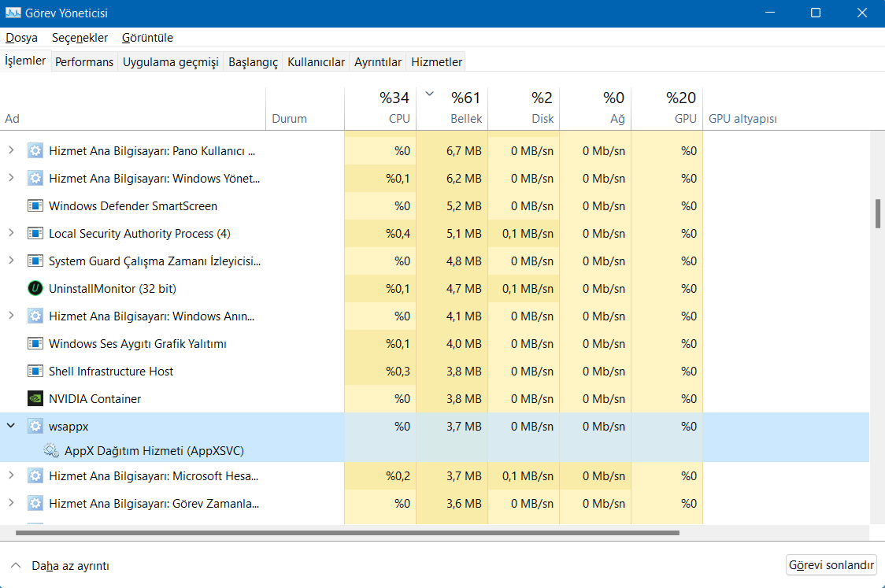
Task: Switch to the Uygulama geçmişi tab
Action: click(170, 62)
